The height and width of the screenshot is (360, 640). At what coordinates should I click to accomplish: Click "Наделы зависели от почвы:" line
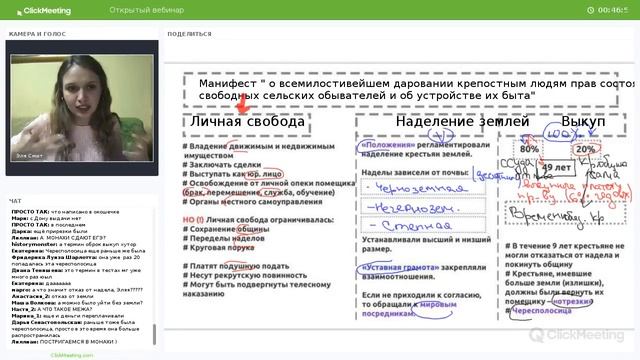tap(415, 173)
